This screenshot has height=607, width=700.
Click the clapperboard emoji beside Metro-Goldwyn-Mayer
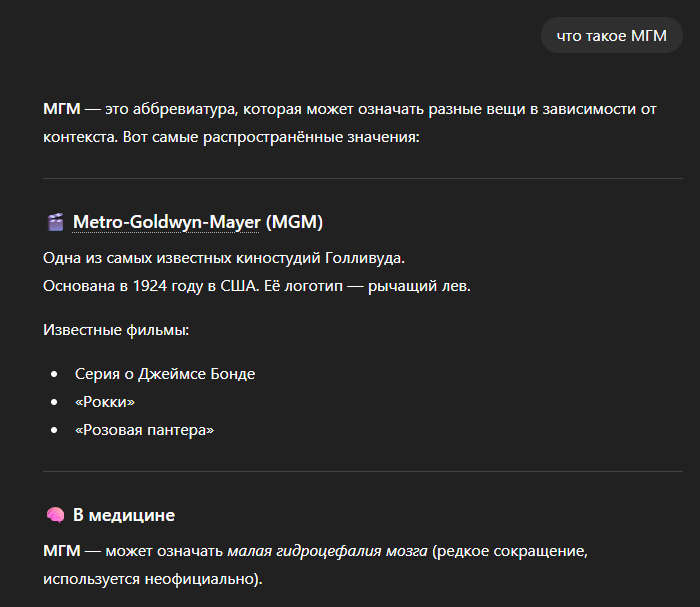point(56,222)
